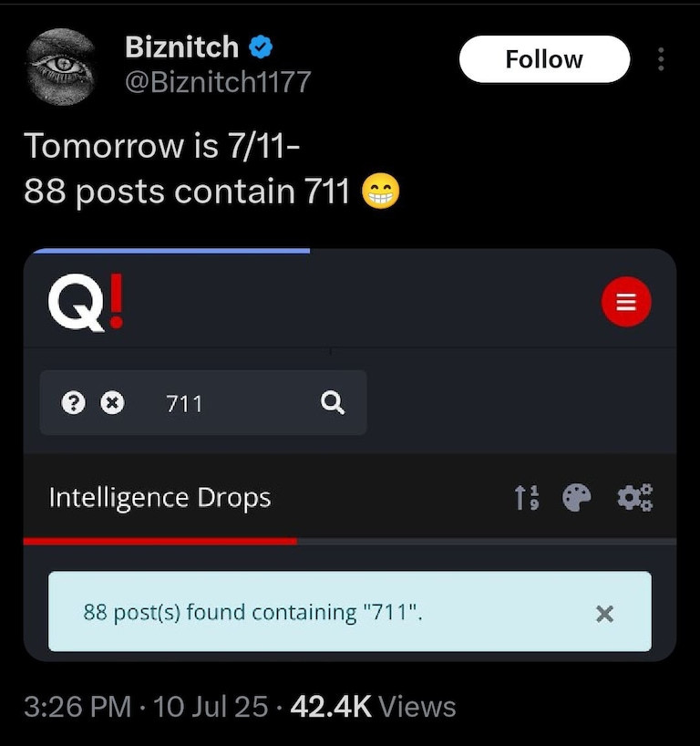Open the red hamburger menu button
Viewport: 700px width, 746px height.
tap(626, 303)
